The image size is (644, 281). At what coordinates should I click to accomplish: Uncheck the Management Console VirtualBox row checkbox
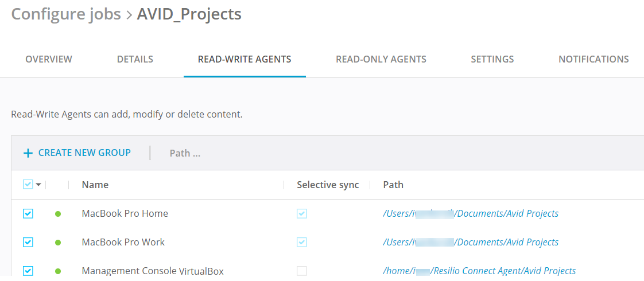pos(28,271)
